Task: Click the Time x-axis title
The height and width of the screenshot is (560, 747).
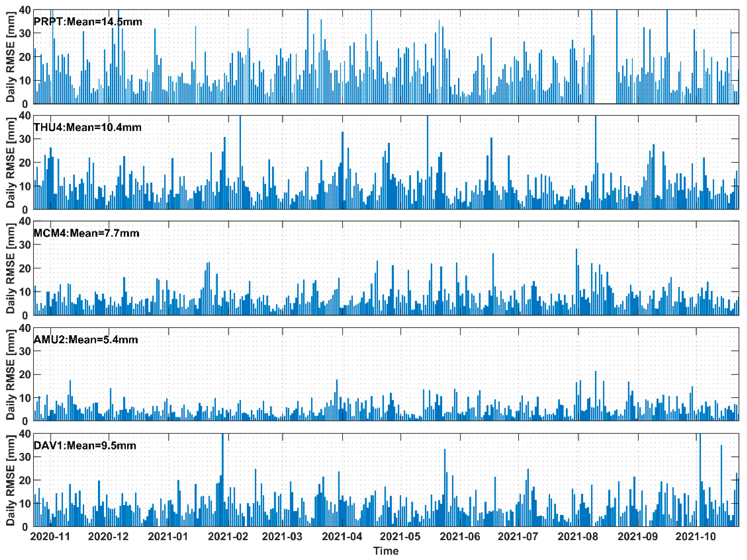Action: point(386,551)
